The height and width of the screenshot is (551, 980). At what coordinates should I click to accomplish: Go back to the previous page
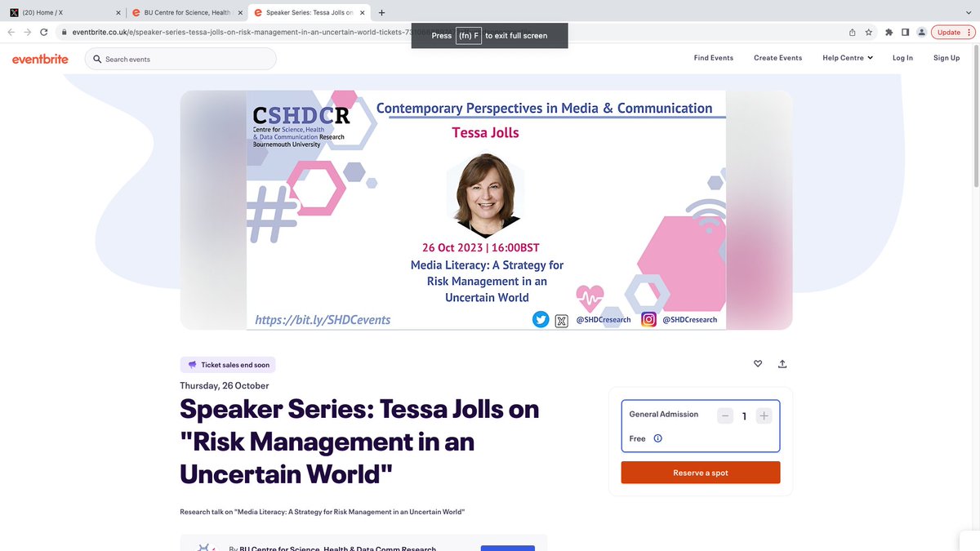11,32
